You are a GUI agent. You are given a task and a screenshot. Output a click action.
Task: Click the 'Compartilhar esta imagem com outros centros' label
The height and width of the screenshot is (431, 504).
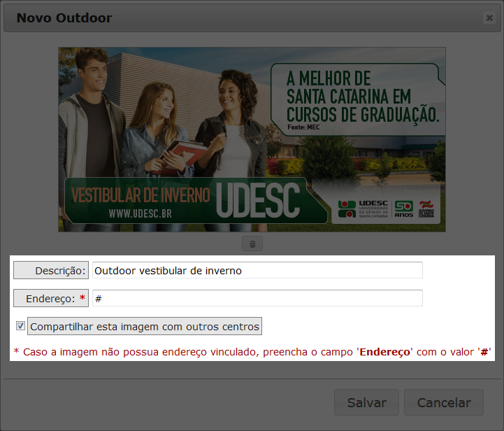coord(145,326)
